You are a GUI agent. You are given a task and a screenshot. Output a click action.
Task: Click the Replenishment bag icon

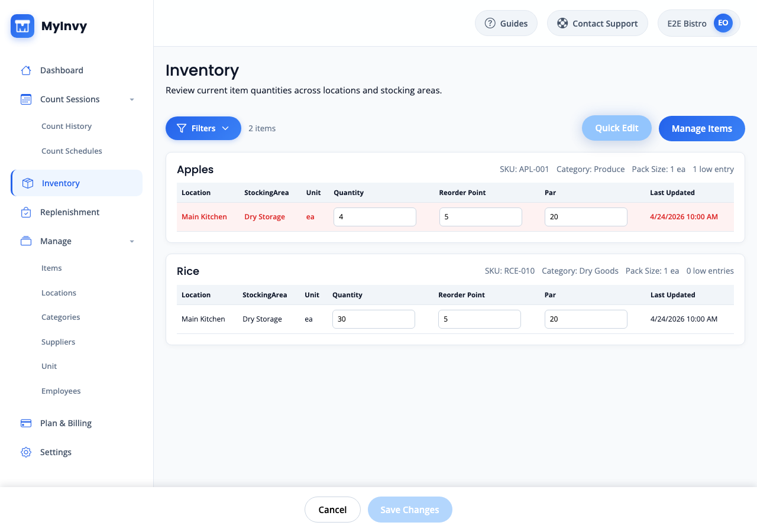pyautogui.click(x=26, y=212)
